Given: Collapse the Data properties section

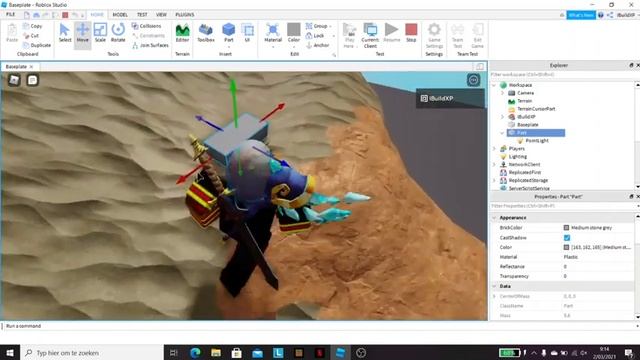Looking at the screenshot, I should pos(494,287).
